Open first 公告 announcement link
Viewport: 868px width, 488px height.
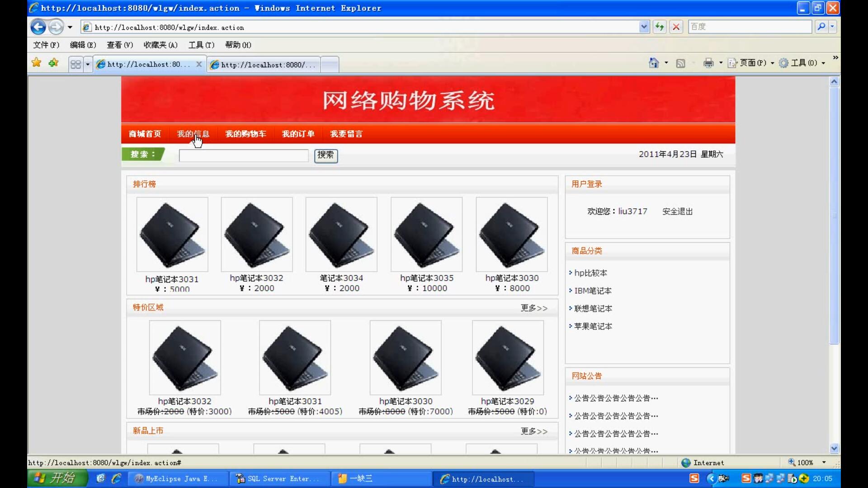click(616, 398)
